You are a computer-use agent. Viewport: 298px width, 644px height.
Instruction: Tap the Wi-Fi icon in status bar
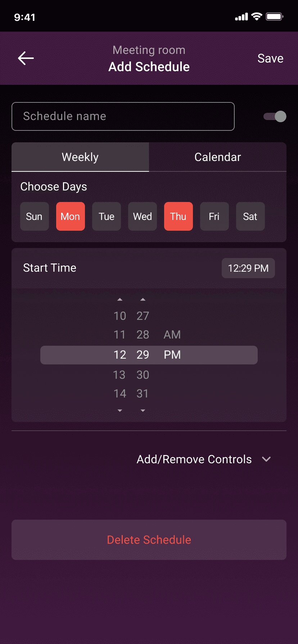click(257, 17)
